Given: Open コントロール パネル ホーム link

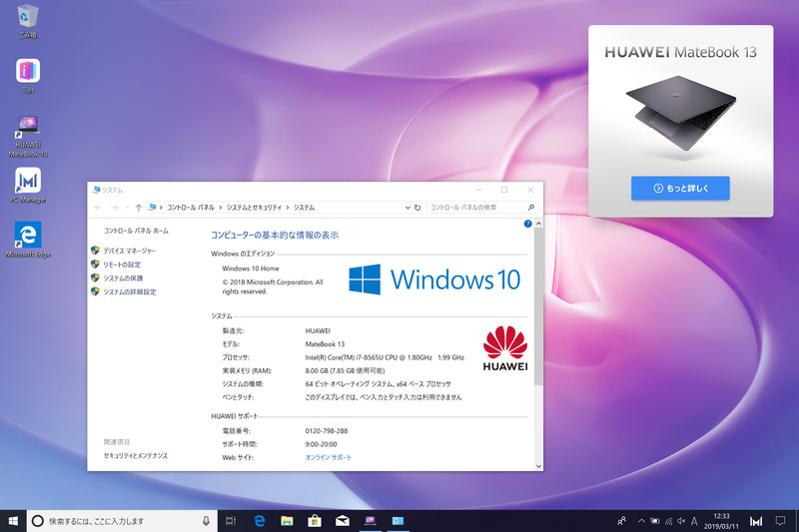Looking at the screenshot, I should [x=136, y=231].
